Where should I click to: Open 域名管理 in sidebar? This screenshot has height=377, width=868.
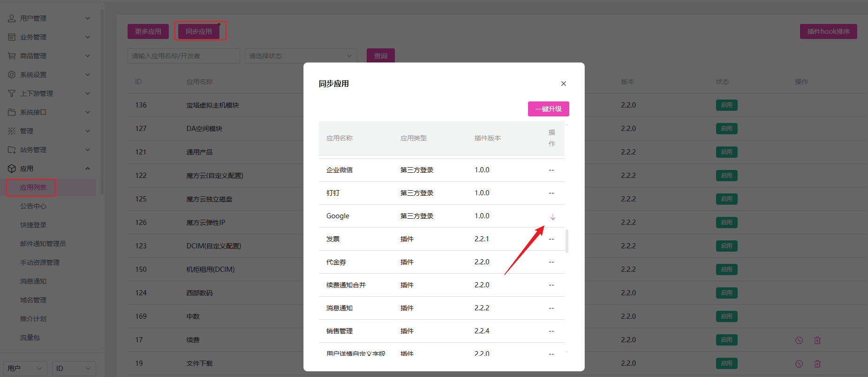[x=33, y=300]
